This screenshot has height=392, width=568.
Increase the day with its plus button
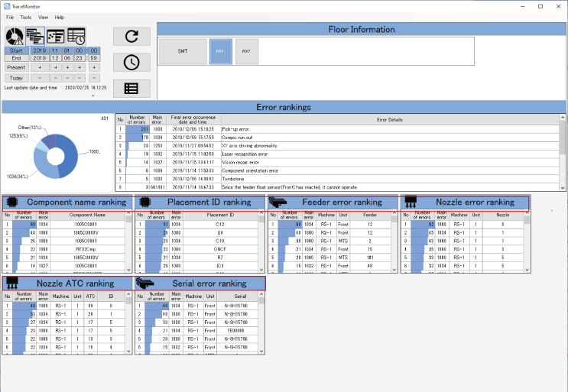67,67
